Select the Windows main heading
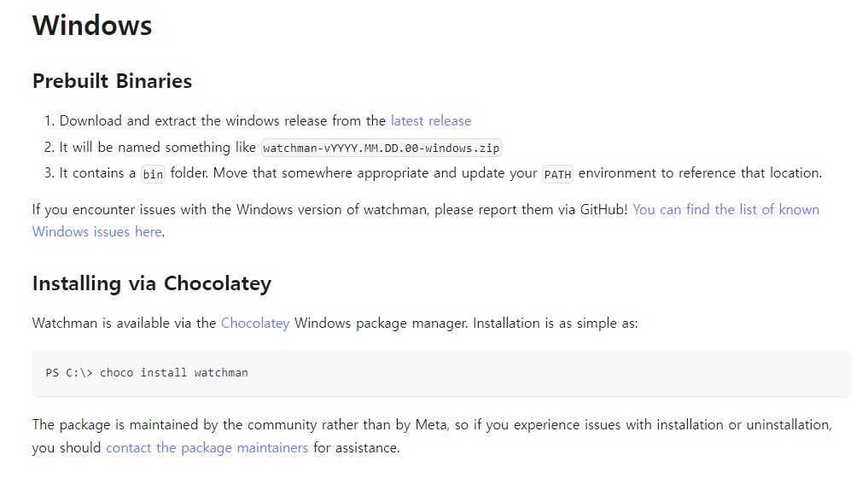This screenshot has height=478, width=868. click(92, 26)
